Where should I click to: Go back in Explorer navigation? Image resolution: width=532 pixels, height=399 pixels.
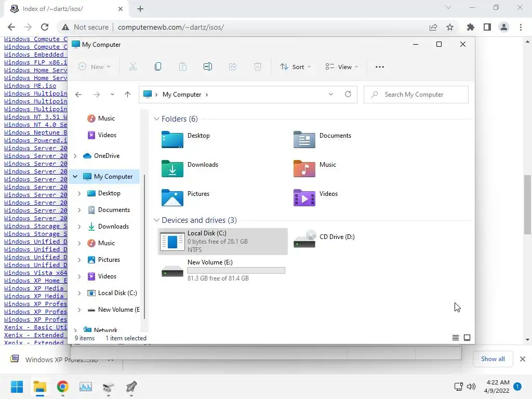78,95
